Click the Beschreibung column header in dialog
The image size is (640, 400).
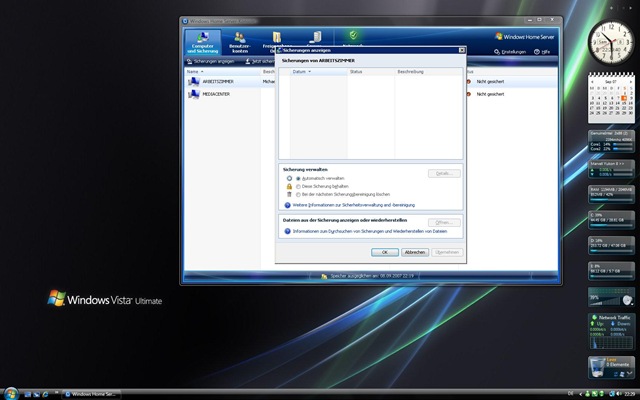(428, 71)
